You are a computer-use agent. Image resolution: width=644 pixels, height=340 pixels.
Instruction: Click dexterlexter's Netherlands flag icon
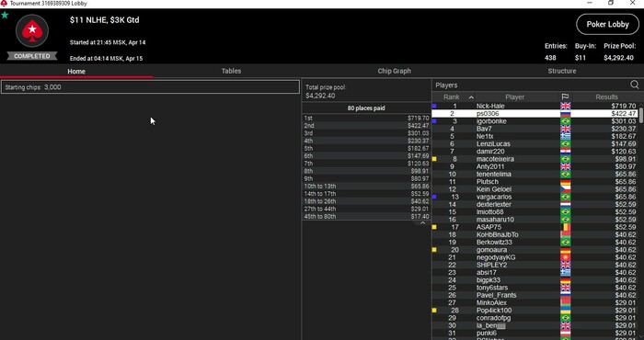[x=566, y=204]
